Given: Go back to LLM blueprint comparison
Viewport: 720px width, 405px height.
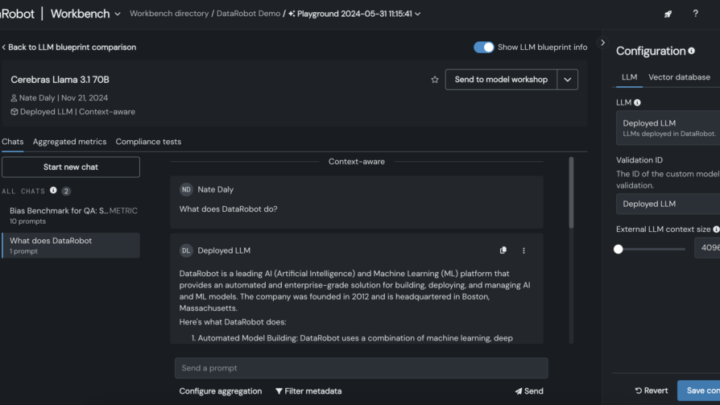Looking at the screenshot, I should [69, 47].
